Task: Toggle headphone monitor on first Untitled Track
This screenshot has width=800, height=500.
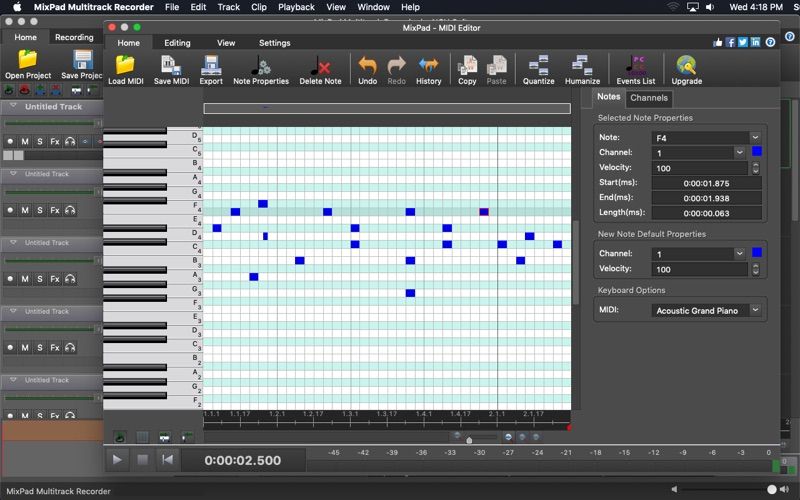Action: tap(70, 141)
